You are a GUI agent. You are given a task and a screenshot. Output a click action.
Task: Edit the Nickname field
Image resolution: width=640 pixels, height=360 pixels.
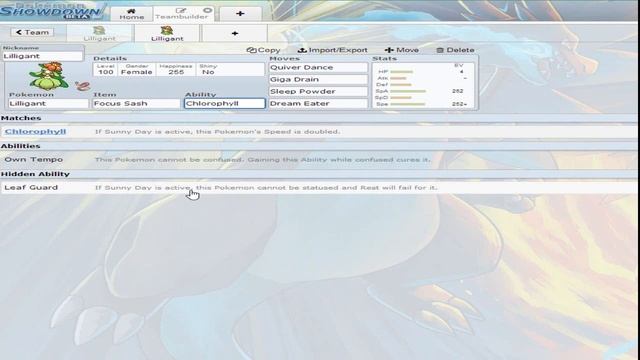coord(42,56)
